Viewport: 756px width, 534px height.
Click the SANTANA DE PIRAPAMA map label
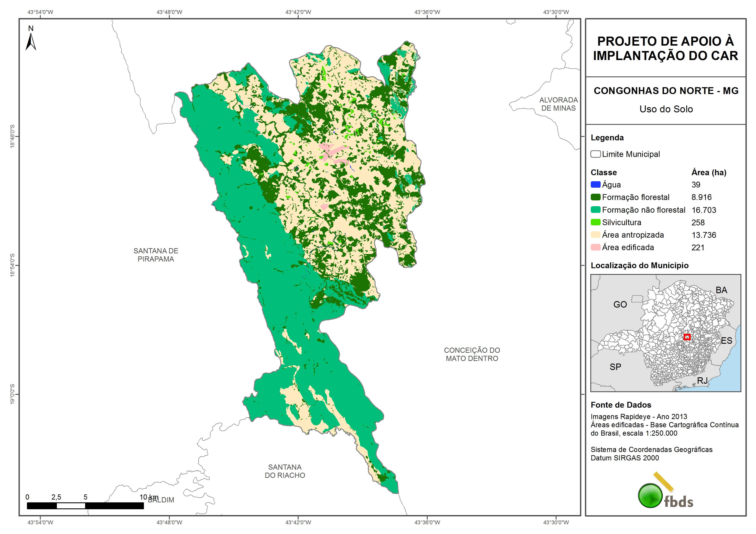(x=156, y=255)
